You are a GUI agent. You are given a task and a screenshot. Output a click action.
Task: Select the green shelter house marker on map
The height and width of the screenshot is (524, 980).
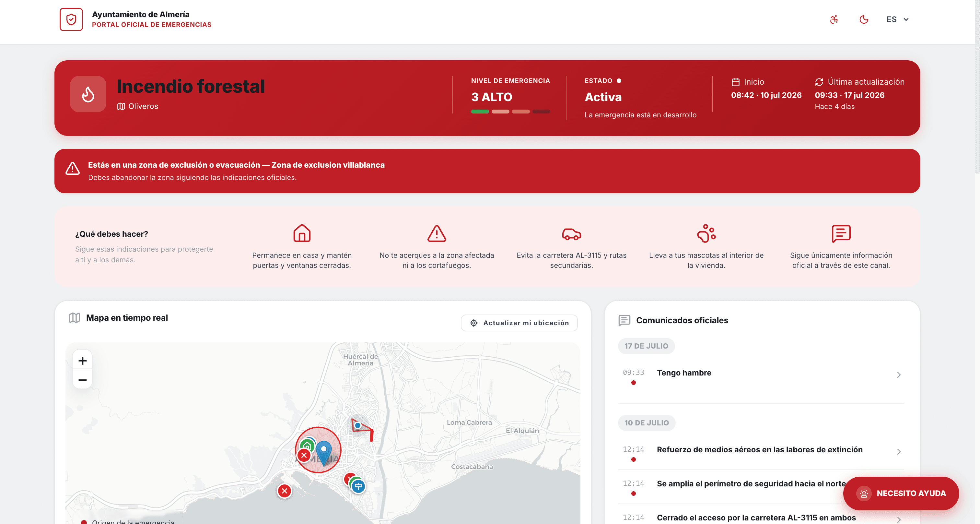pyautogui.click(x=307, y=446)
